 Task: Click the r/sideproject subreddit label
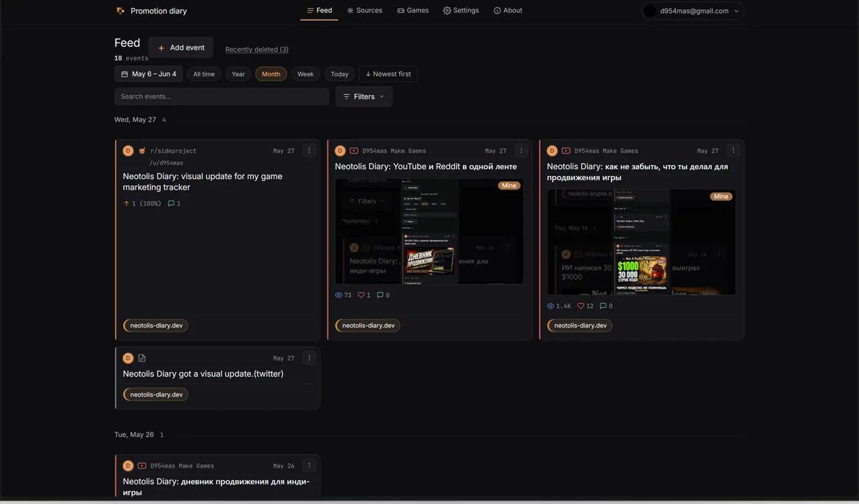[173, 151]
